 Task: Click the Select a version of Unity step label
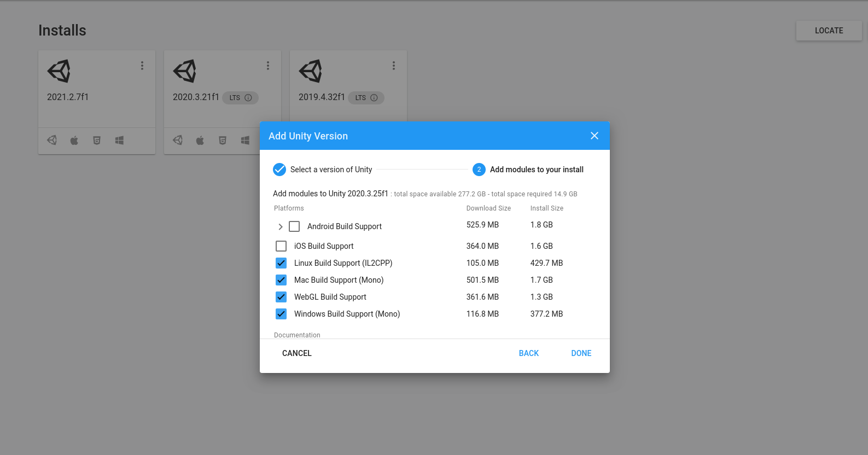(331, 170)
